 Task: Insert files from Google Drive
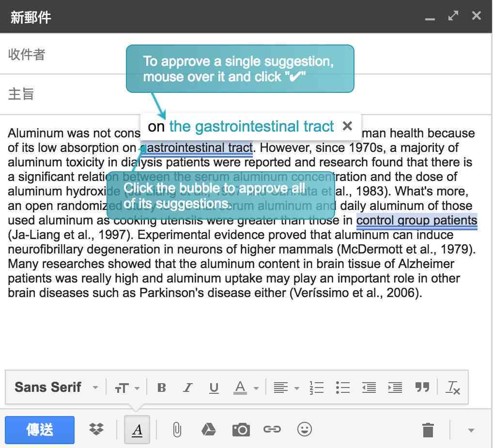[208, 429]
